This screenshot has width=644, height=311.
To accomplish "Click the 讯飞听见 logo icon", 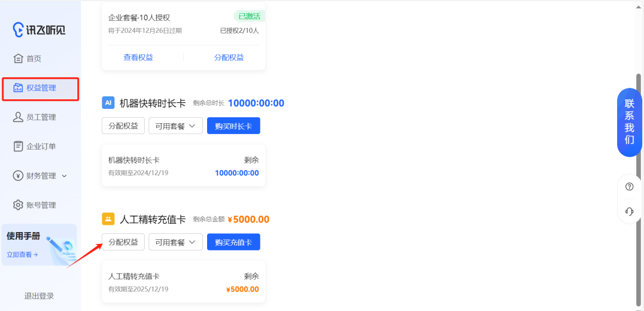I will 19,29.
